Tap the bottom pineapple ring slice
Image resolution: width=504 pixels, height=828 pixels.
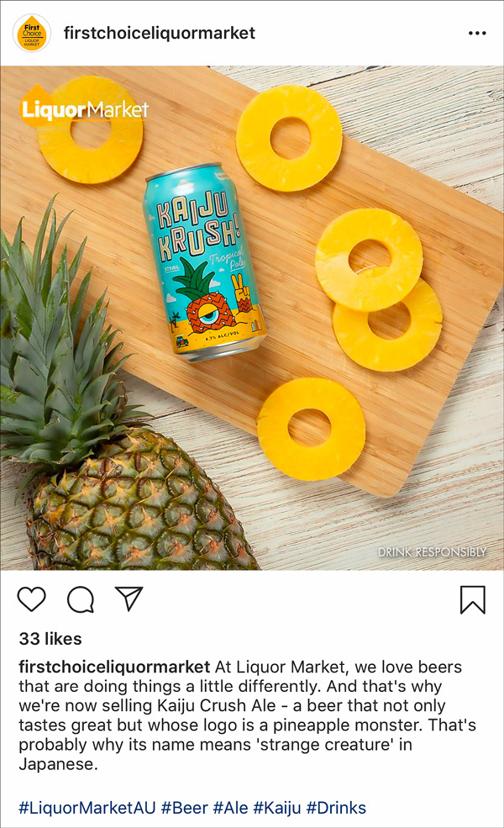pos(311,429)
